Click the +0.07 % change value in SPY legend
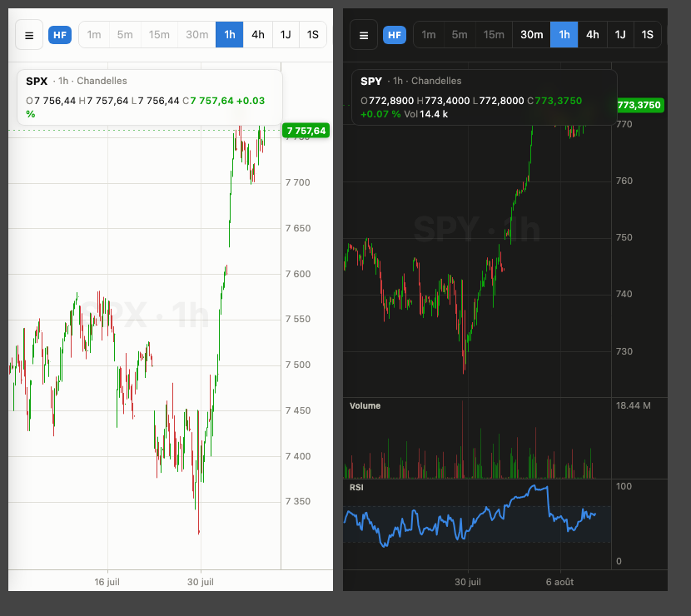 [x=380, y=114]
